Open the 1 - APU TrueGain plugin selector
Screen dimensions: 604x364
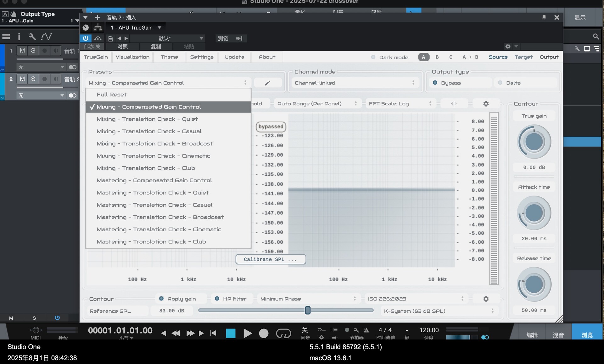(136, 28)
